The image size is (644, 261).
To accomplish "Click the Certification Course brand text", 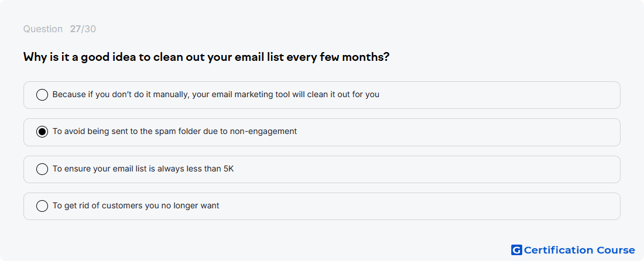I will (579, 250).
